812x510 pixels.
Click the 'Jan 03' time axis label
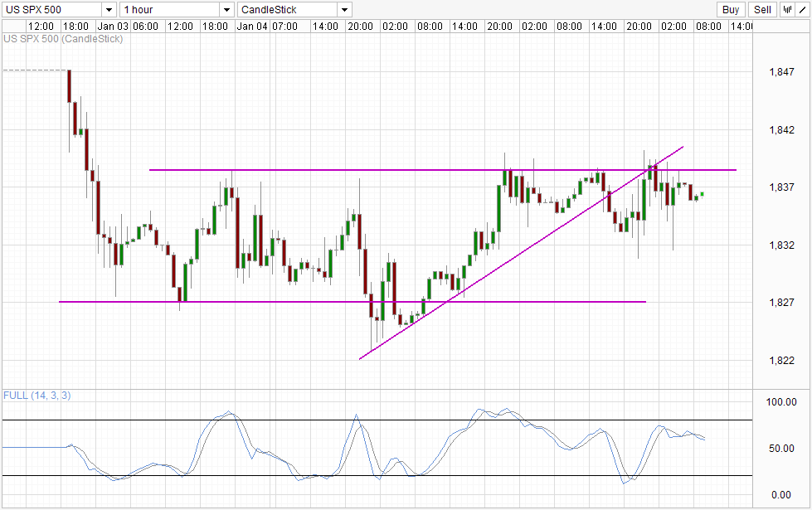click(x=112, y=27)
